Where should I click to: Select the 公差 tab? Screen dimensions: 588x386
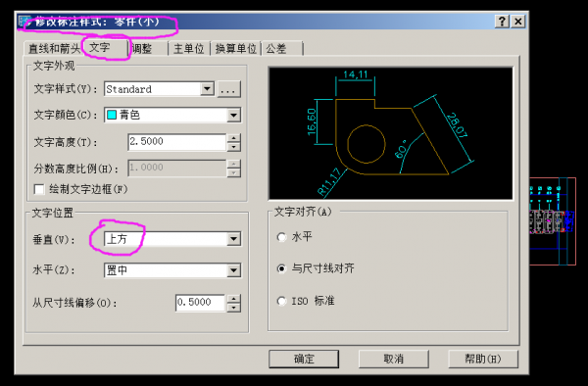pos(281,49)
